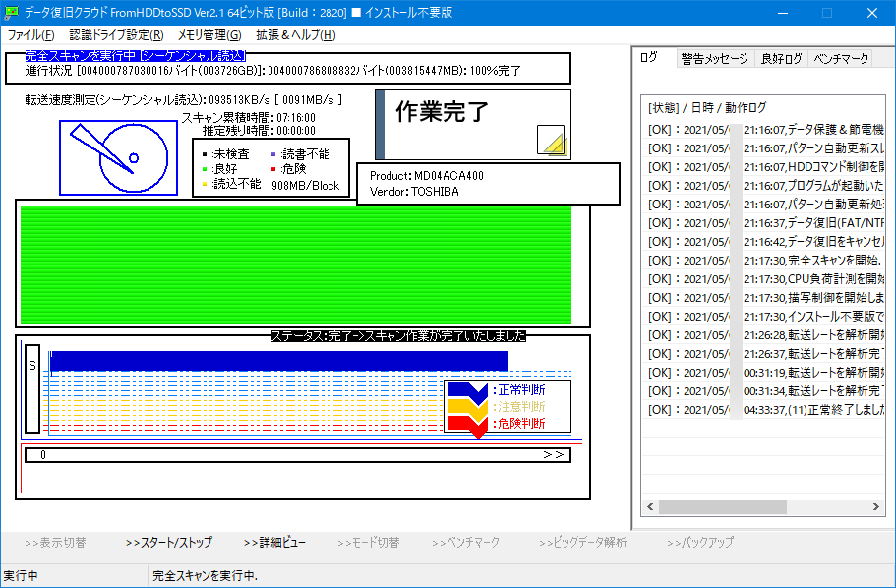The image size is (896, 588).
Task: Click the :未検査 black legend entry
Action: [225, 154]
